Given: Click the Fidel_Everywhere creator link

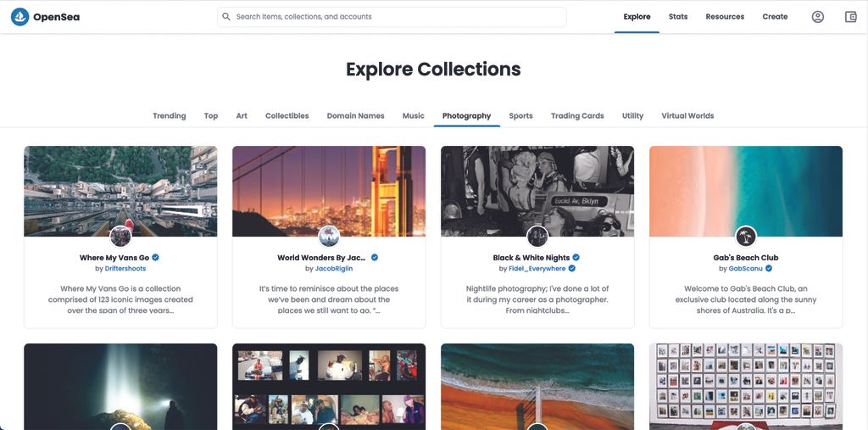Looking at the screenshot, I should (x=537, y=269).
